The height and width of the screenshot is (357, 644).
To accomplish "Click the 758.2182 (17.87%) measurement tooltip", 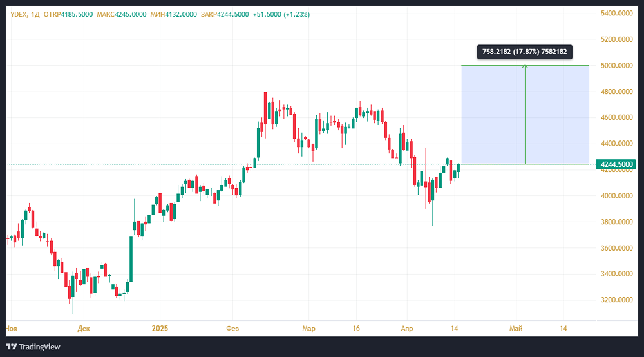I will 524,52.
